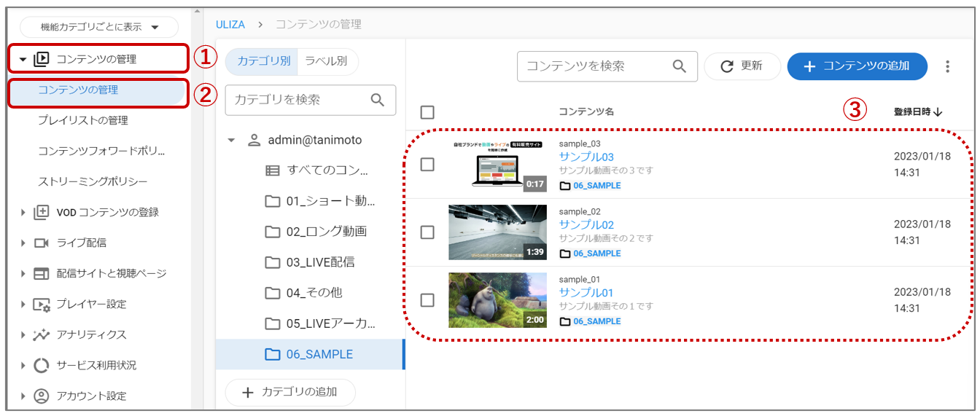Click the アナリティクス chart icon
The height and width of the screenshot is (416, 980).
tap(42, 334)
